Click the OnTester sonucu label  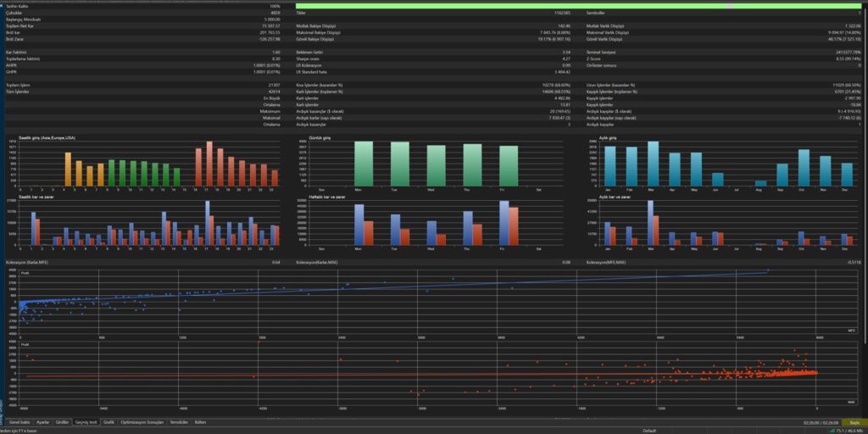pyautogui.click(x=601, y=64)
